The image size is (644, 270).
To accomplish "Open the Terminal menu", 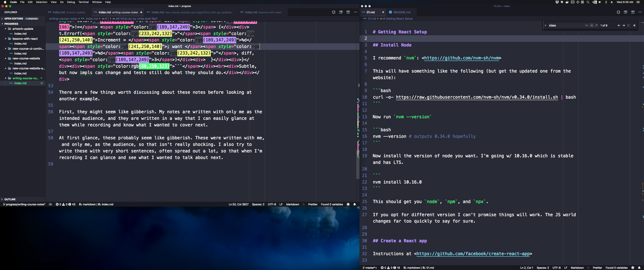I will (x=83, y=2).
